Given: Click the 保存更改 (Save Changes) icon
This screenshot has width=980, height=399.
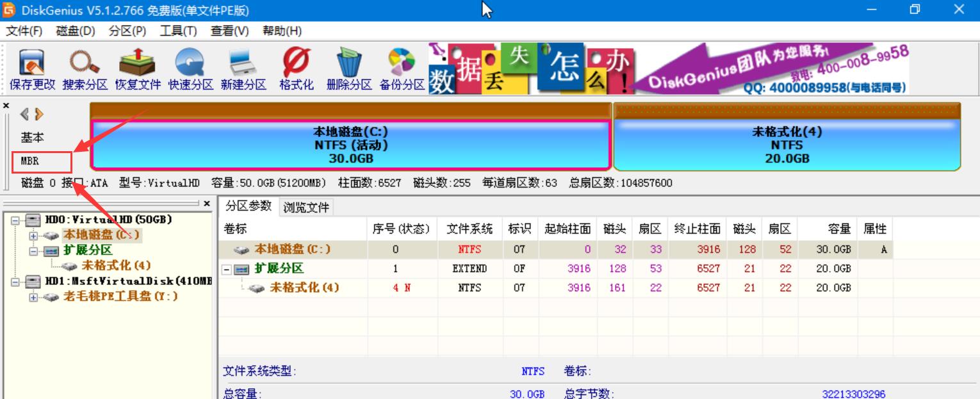Looking at the screenshot, I should (x=31, y=67).
